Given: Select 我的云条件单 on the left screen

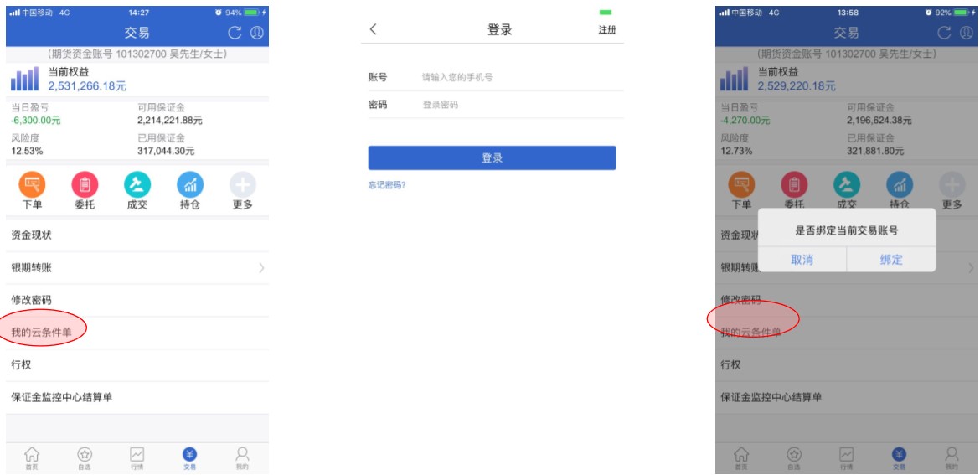Looking at the screenshot, I should pyautogui.click(x=42, y=333).
